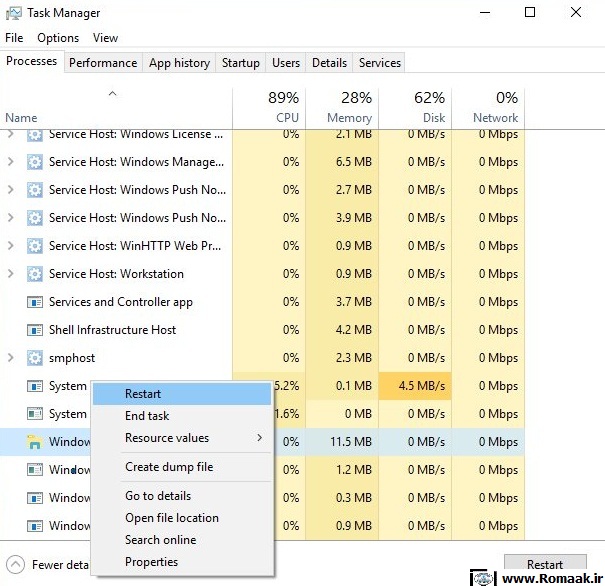Choose Search online in the context menu

tap(182, 540)
